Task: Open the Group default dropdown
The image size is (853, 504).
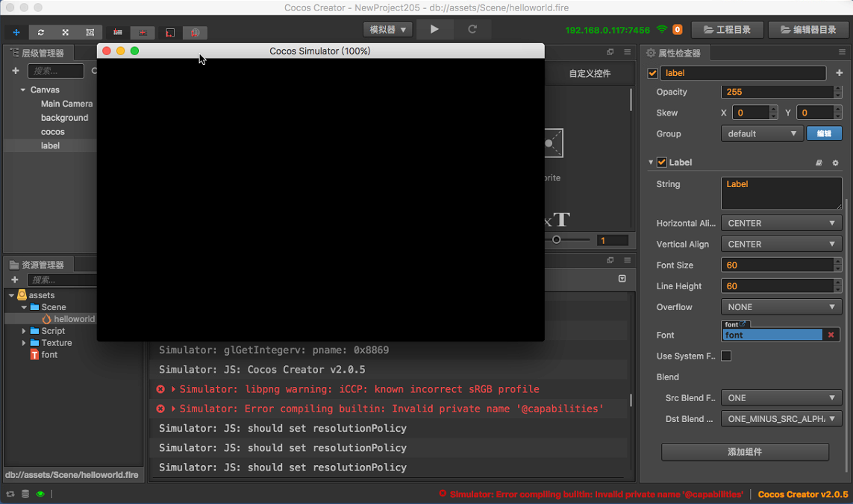Action: (x=762, y=133)
